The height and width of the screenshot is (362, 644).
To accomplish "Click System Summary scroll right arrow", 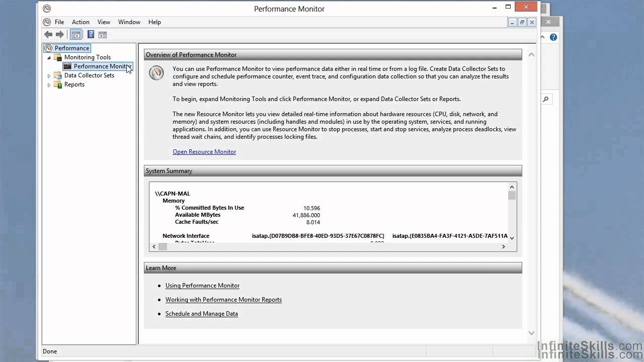I will 503,246.
